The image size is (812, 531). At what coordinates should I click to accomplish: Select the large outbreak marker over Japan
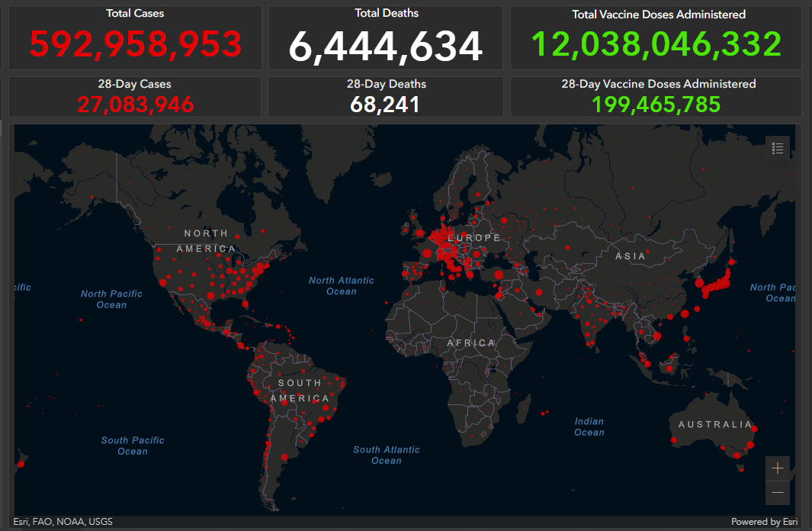719,284
